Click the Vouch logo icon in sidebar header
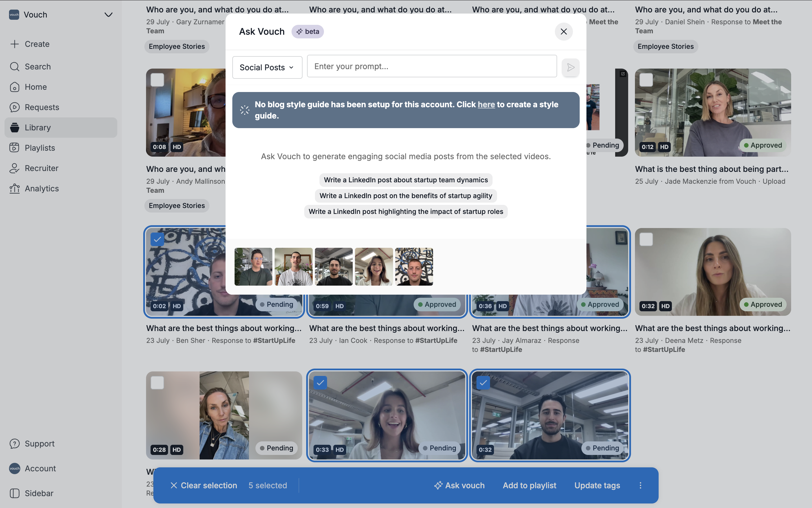Screen dimensions: 812x508 pyautogui.click(x=14, y=15)
